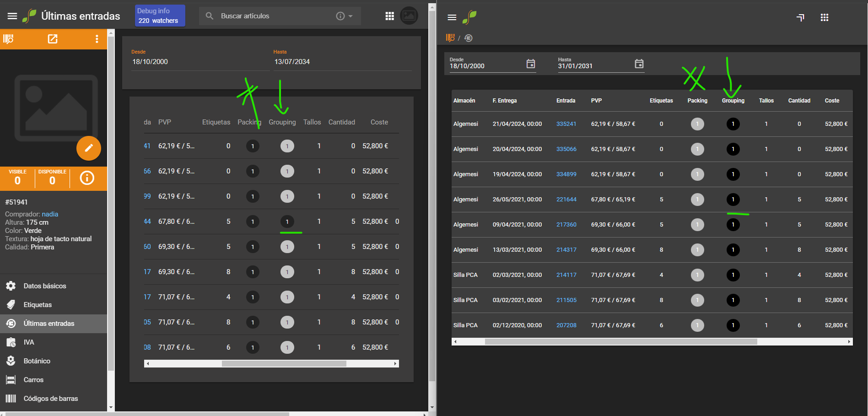Click highlighted Grouping badge in 67,80 € row
The image size is (868, 416).
pos(287,222)
